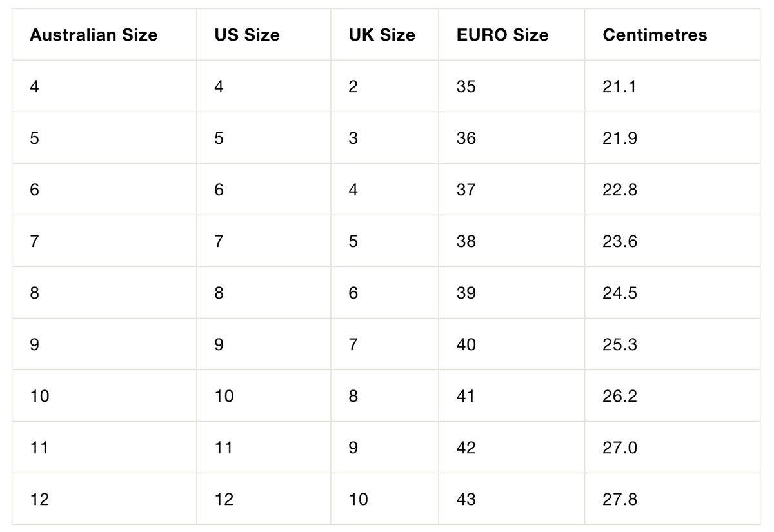This screenshot has width=774, height=532.
Task: Click EURO size 41 cell
Action: (512, 396)
